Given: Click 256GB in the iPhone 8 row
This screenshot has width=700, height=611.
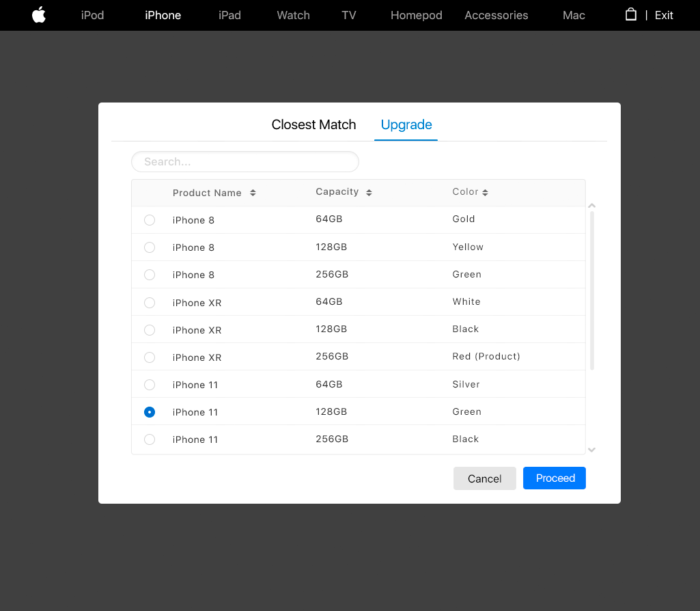Looking at the screenshot, I should [x=332, y=274].
